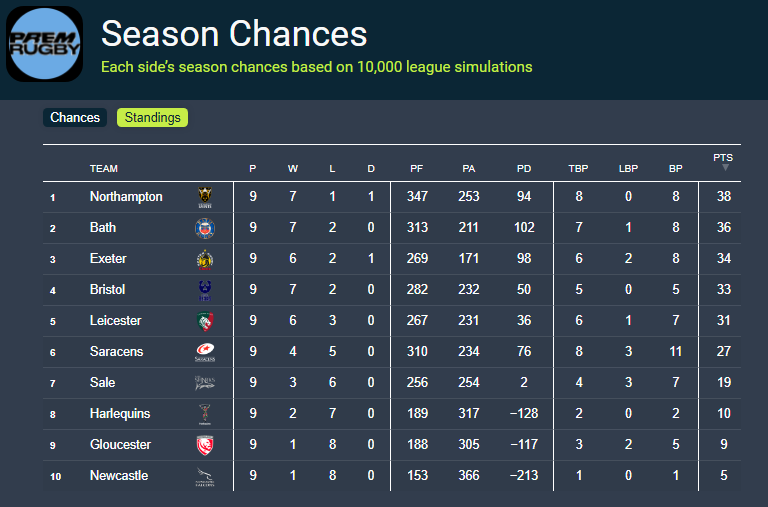Sort by the PF column header
Screen dimensions: 768x507
(x=417, y=169)
